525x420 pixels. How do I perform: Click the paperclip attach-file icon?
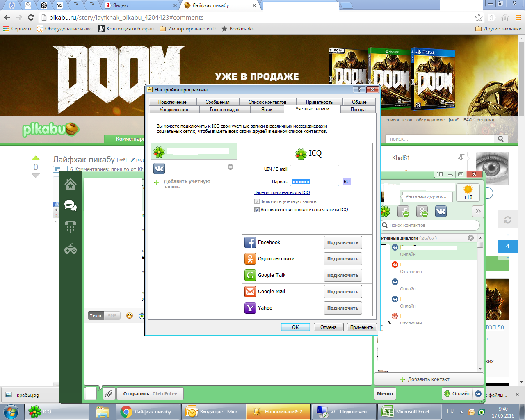[109, 394]
